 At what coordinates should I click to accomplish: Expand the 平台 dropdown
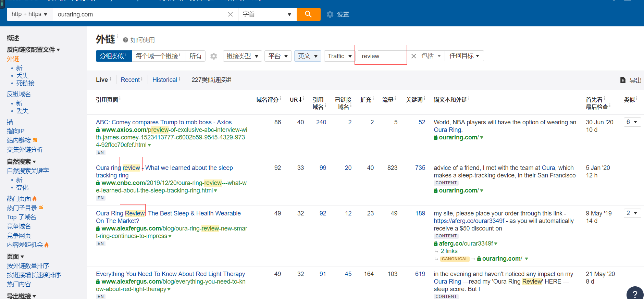[x=278, y=56]
